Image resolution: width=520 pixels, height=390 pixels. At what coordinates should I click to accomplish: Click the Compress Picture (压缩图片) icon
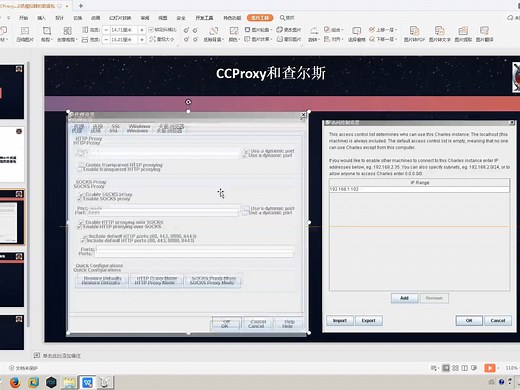tap(25, 31)
